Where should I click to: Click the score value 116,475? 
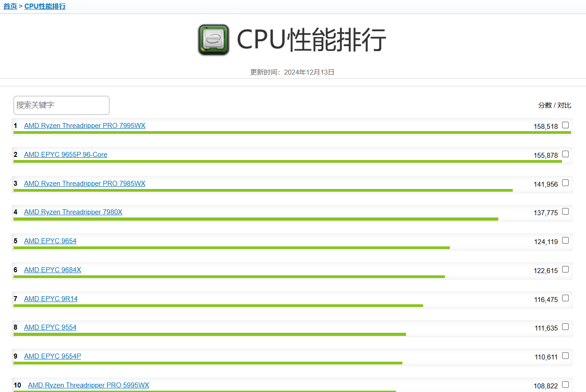(546, 300)
